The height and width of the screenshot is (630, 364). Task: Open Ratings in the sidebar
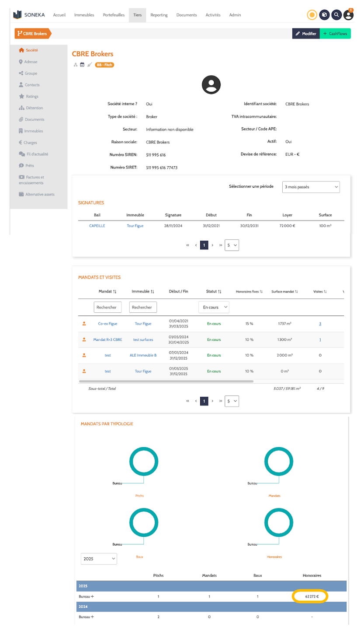click(x=28, y=96)
